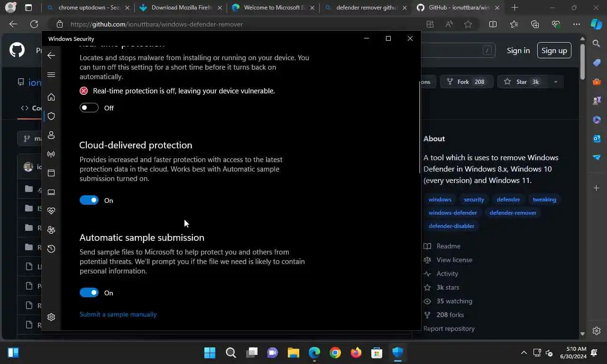
Task: Select the 'windows' topic tag
Action: [x=440, y=200]
